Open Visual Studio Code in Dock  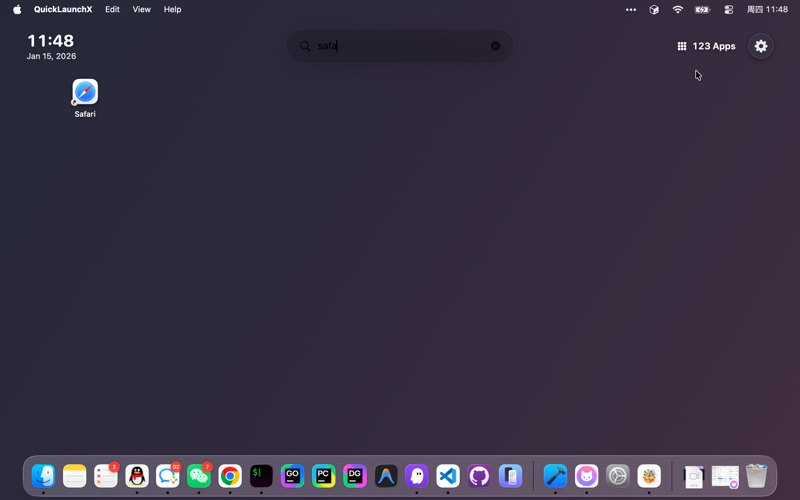pyautogui.click(x=448, y=476)
